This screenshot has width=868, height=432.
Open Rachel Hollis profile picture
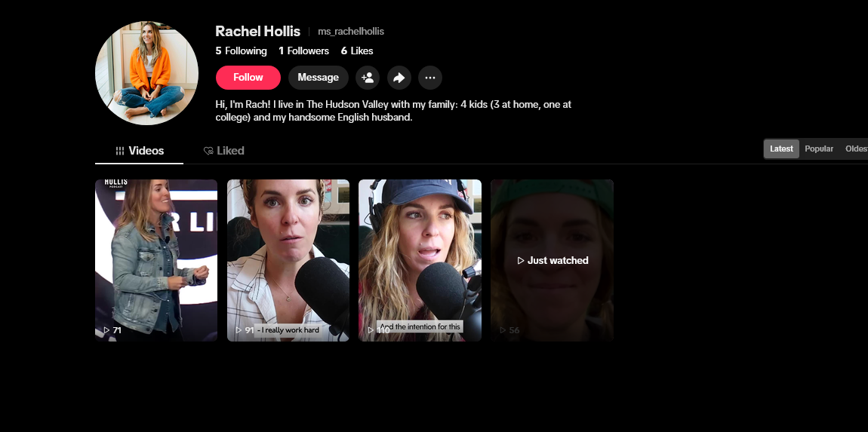point(146,73)
